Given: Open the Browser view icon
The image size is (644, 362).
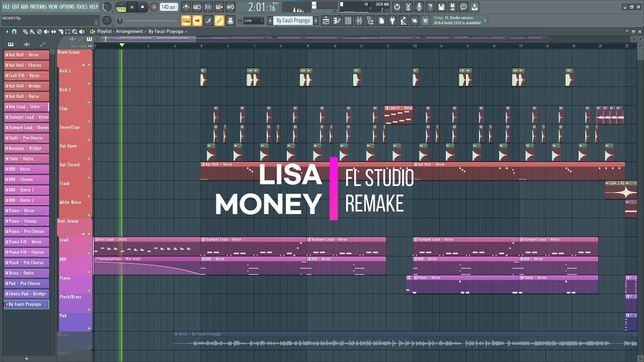Looking at the screenshot, I should [370, 21].
